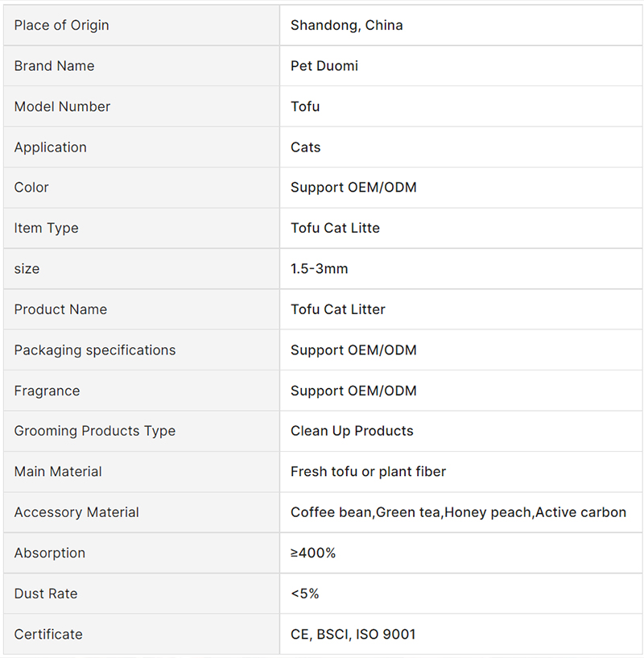Click the "CE, BSCI, ISO 9001" certificate value
This screenshot has width=644, height=658.
tap(353, 635)
